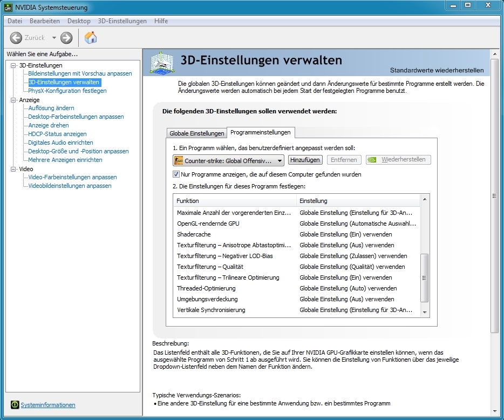The width and height of the screenshot is (504, 420).
Task: Click the Systeminformationen icon
Action: click(15, 404)
